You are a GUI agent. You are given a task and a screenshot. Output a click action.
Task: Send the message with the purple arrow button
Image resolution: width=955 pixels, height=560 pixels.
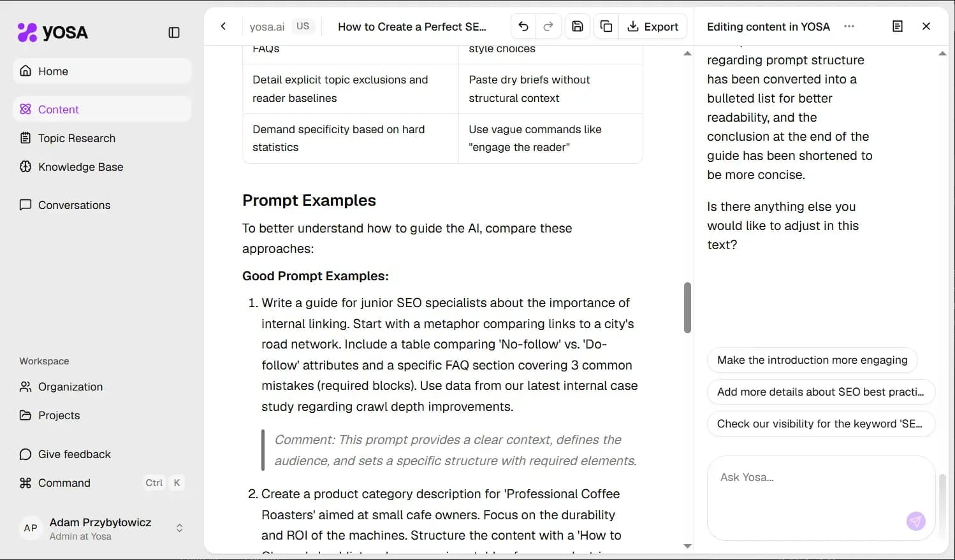(x=916, y=521)
